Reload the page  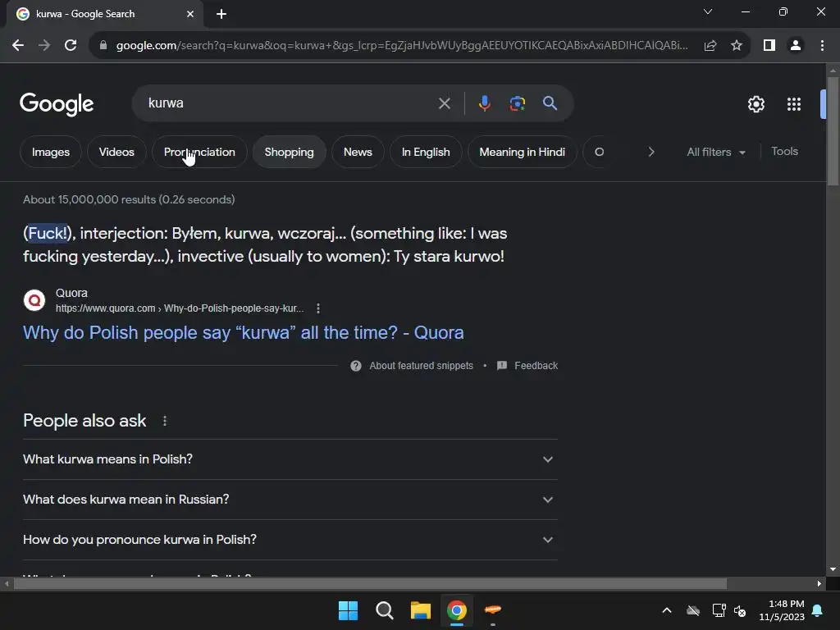point(71,46)
